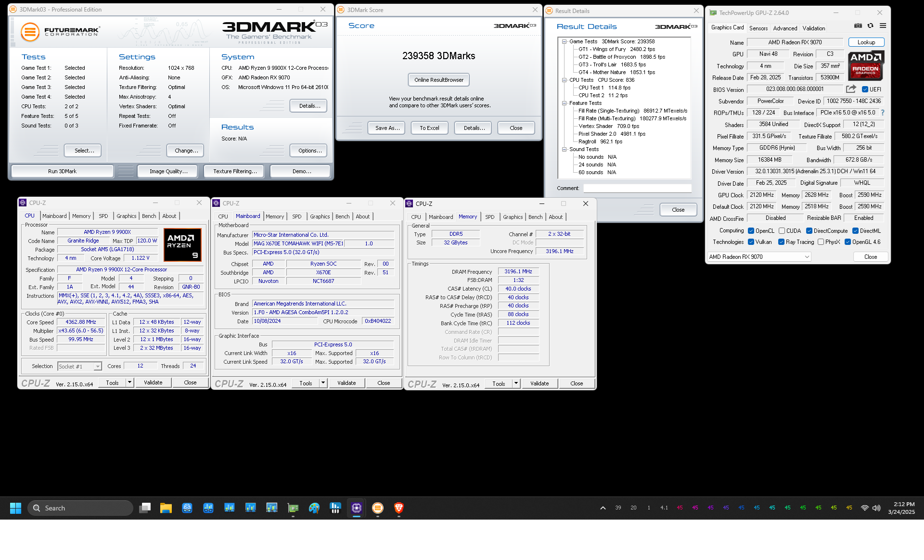Open the Paint palette icon in the taskbar

[x=314, y=508]
